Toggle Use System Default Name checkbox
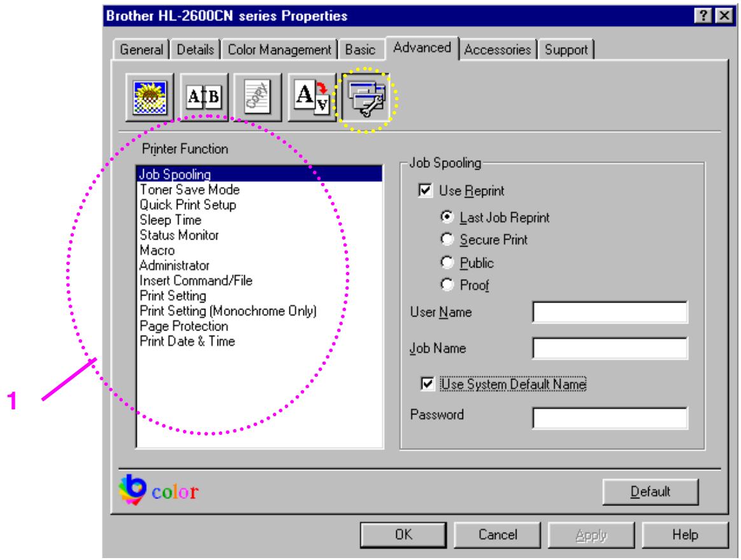The width and height of the screenshot is (741, 560). click(x=427, y=383)
